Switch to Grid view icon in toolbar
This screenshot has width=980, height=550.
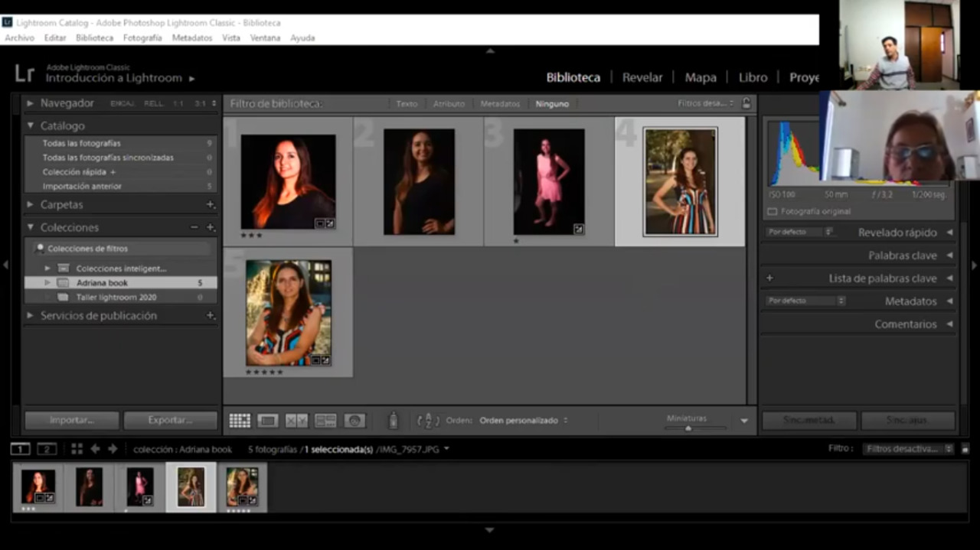tap(240, 420)
